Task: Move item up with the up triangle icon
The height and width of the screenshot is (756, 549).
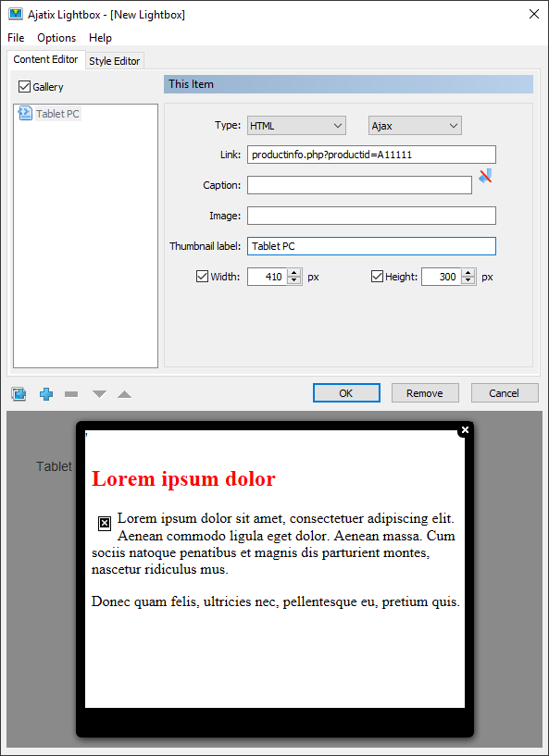Action: (124, 394)
